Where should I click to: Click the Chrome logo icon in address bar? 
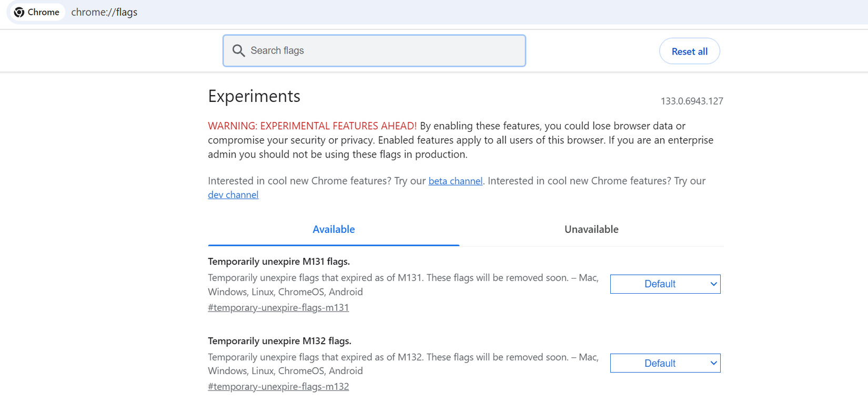coord(19,12)
